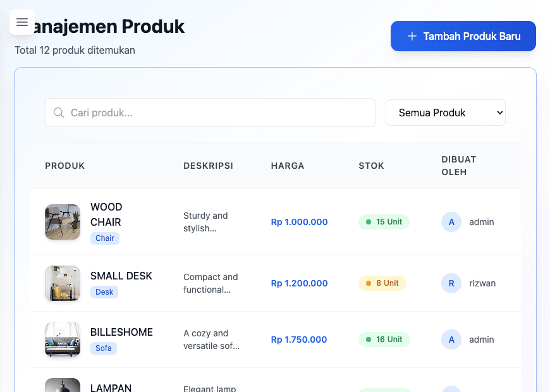The height and width of the screenshot is (392, 550).
Task: Click price Rp 1.200.000
Action: pos(299,283)
